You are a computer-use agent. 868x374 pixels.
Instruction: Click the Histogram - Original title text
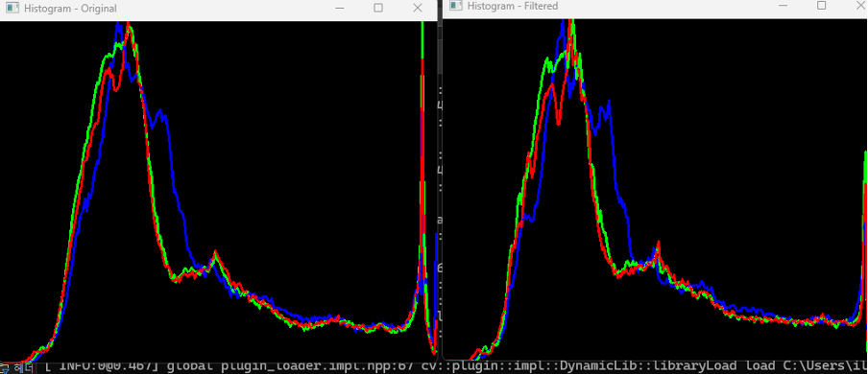[x=70, y=9]
